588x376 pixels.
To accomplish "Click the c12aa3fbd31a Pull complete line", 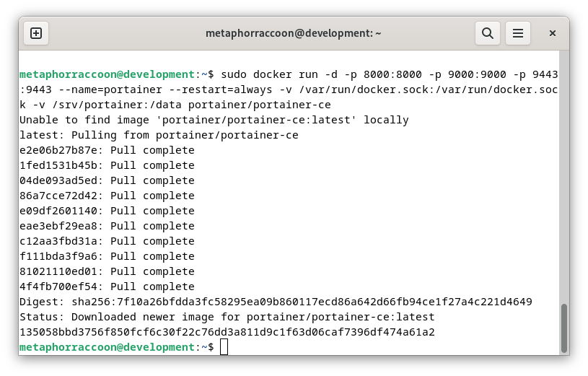I will pos(107,241).
